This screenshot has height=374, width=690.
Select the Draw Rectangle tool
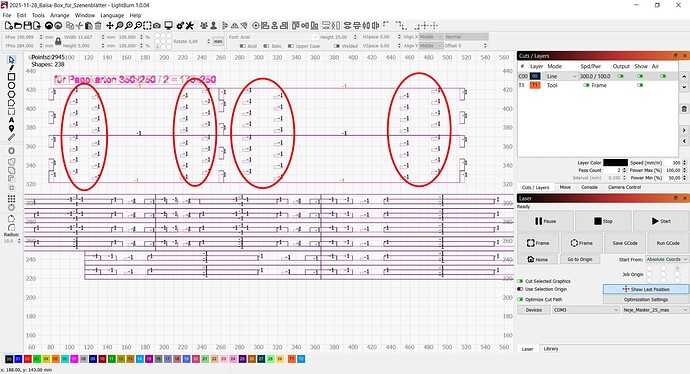coord(11,77)
